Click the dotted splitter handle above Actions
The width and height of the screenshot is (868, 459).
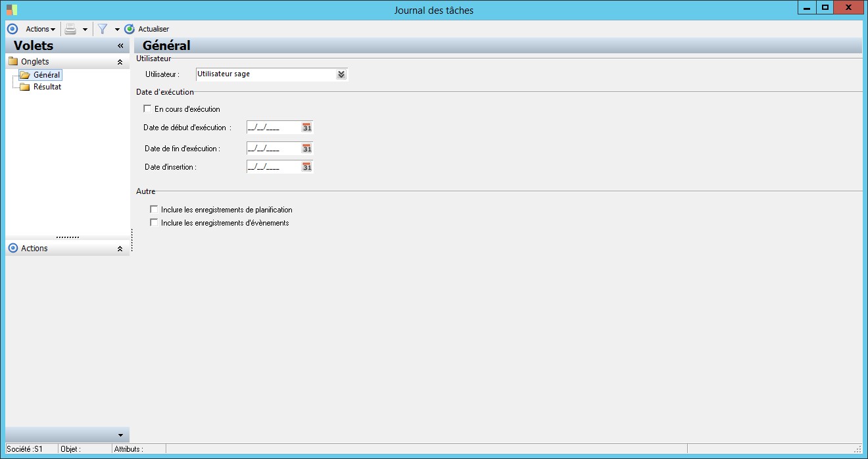pyautogui.click(x=68, y=237)
